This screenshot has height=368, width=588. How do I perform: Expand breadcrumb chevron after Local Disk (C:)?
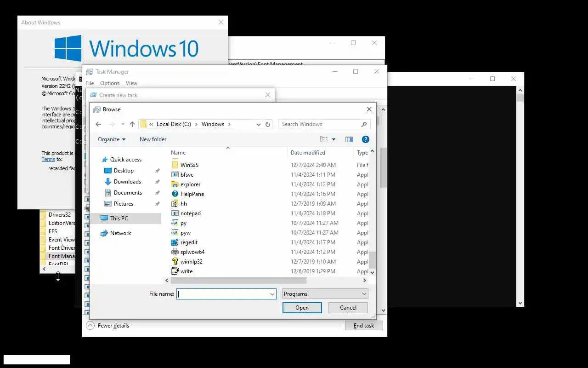(x=196, y=124)
